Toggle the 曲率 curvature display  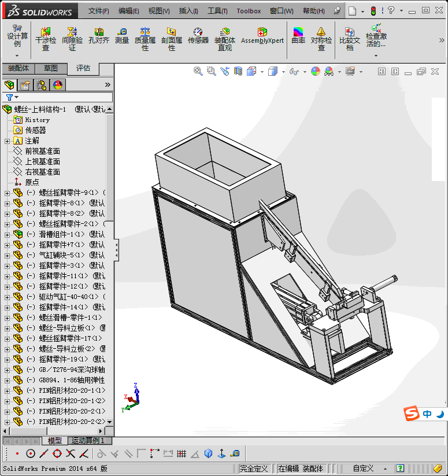[x=298, y=36]
